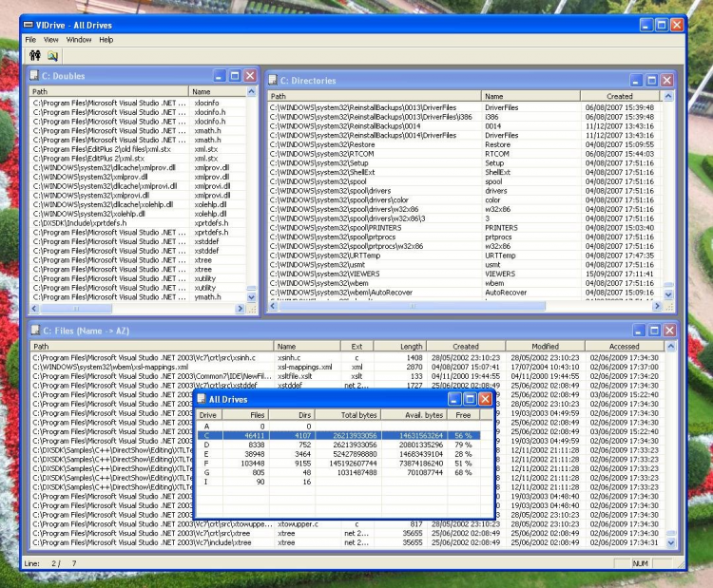The image size is (713, 588).
Task: Click the VIDrive application icon in title bar
Action: [x=29, y=23]
